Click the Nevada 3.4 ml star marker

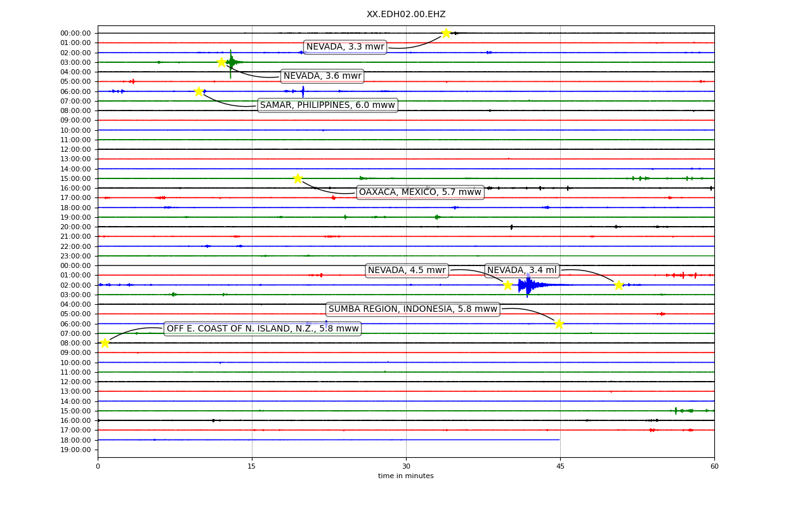click(x=619, y=285)
